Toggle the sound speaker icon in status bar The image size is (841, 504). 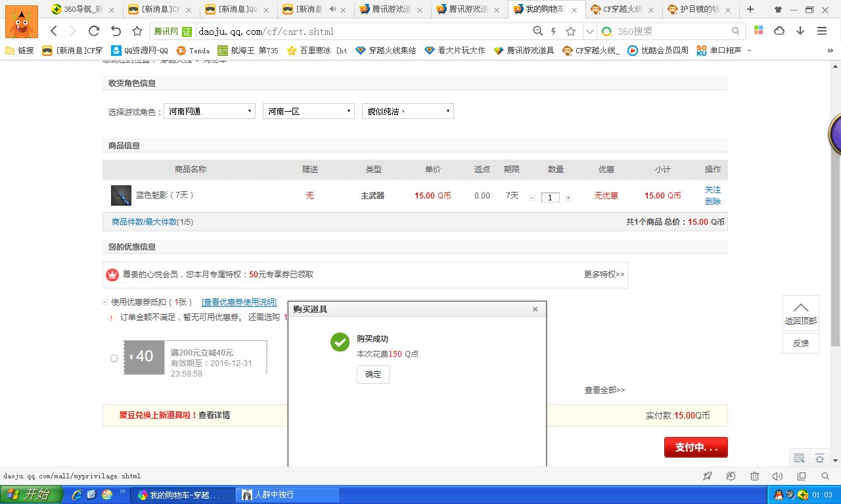click(x=778, y=476)
